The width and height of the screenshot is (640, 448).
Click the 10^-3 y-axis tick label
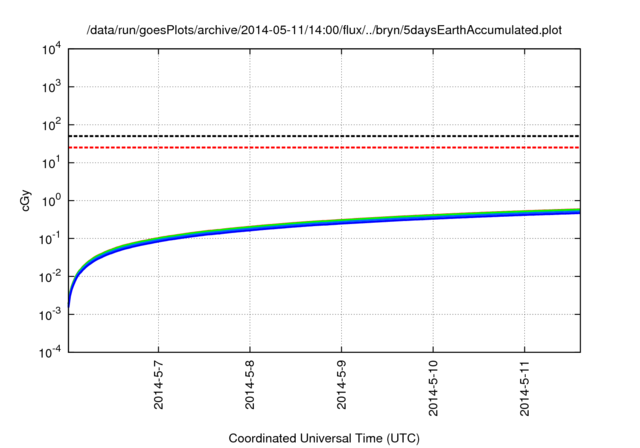[51, 315]
